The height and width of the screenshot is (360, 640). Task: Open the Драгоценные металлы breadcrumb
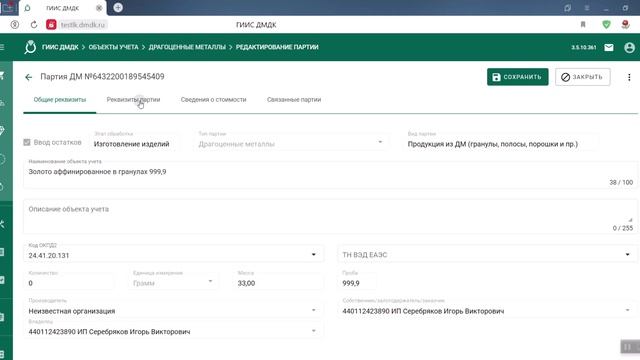[187, 47]
